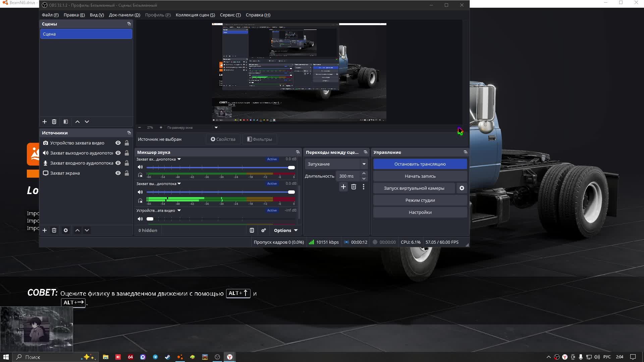Delete the selected scene via trash icon

pyautogui.click(x=54, y=122)
